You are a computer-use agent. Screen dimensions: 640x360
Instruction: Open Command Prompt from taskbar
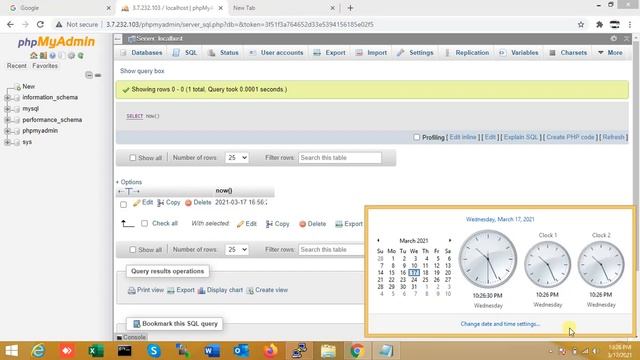click(124, 351)
